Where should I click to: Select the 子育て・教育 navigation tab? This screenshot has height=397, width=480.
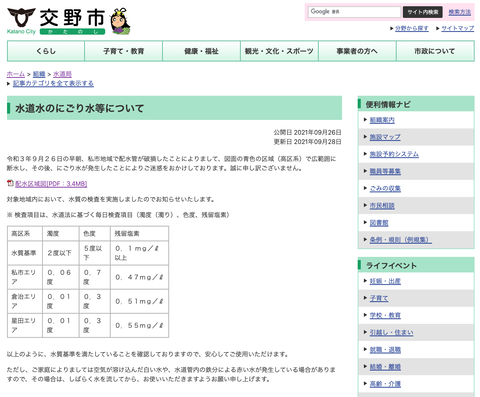click(124, 51)
